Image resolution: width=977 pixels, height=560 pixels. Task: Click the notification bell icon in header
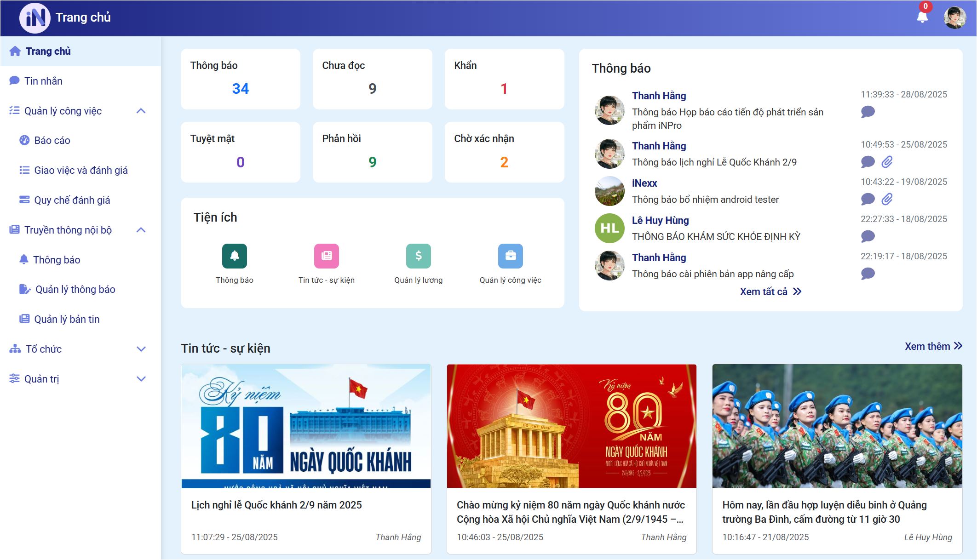[922, 17]
